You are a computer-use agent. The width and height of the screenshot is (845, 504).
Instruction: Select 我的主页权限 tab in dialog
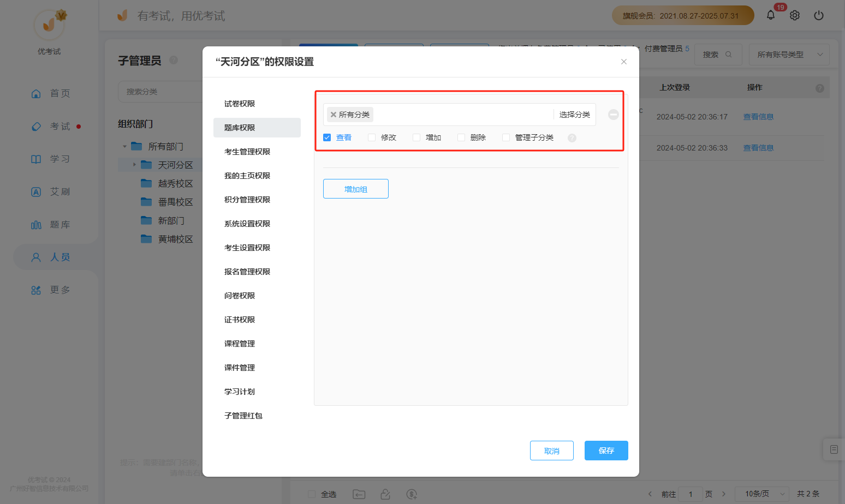tap(257, 176)
